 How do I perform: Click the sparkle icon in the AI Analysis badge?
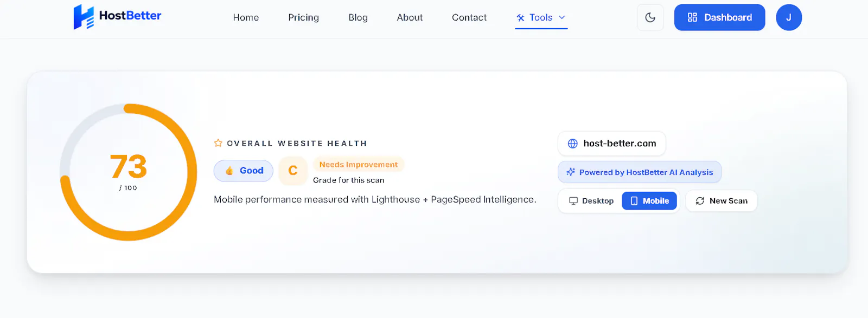tap(570, 172)
